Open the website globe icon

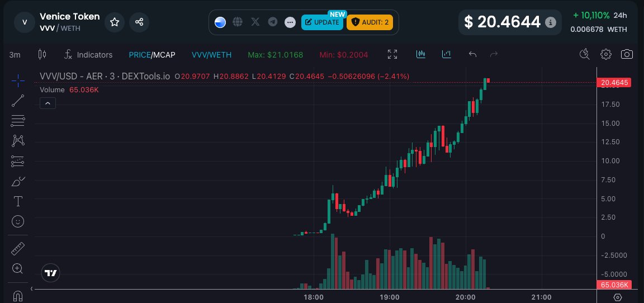click(x=238, y=22)
